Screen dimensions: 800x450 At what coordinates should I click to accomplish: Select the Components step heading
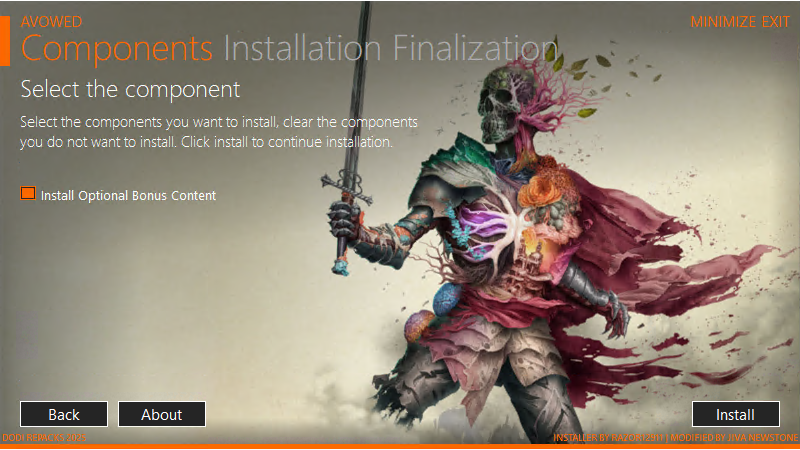pyautogui.click(x=117, y=48)
